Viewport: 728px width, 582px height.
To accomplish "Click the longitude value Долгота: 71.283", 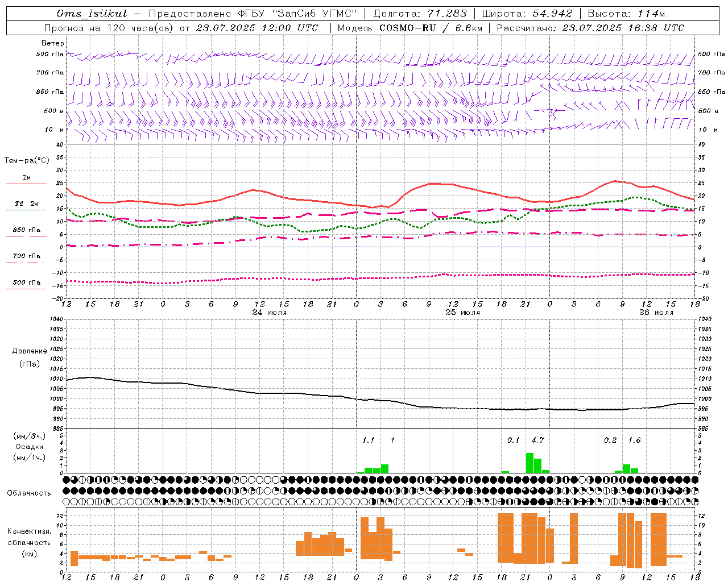I will [x=420, y=14].
